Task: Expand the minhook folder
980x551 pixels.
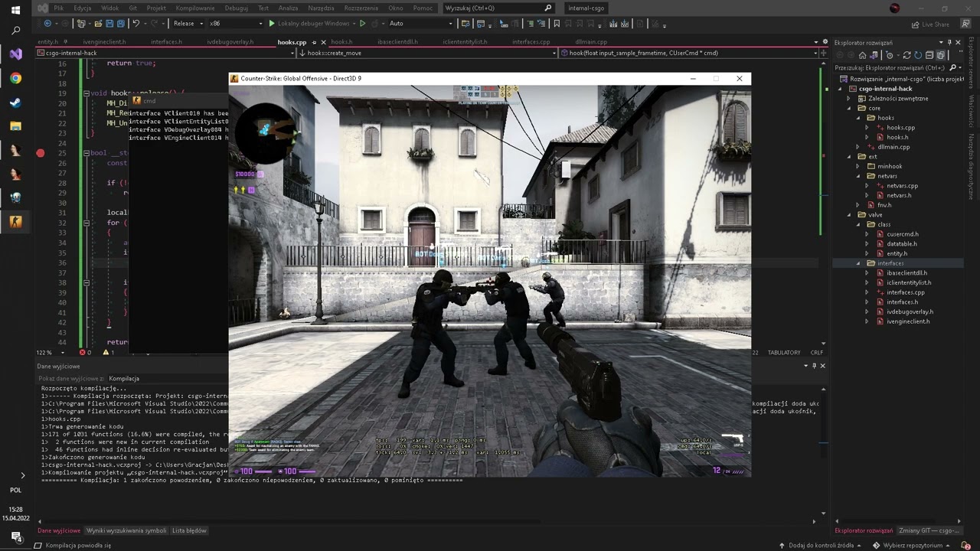Action: click(858, 166)
